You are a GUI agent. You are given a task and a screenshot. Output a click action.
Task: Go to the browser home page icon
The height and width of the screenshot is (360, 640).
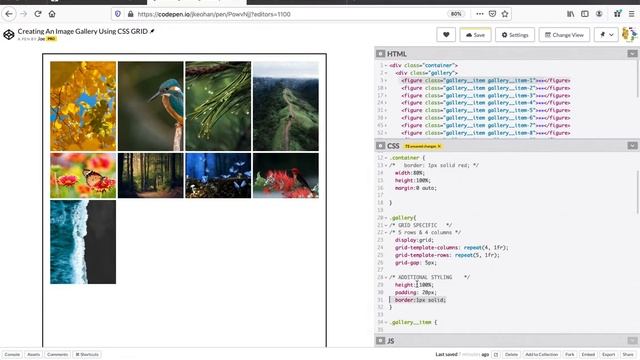point(52,14)
